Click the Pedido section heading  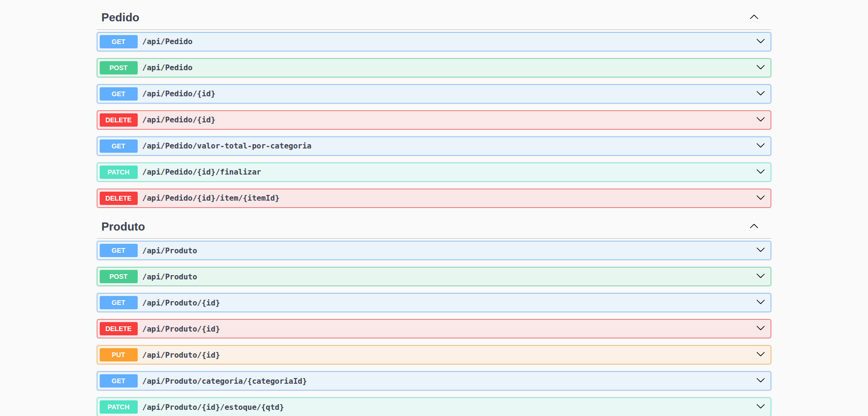(x=120, y=18)
